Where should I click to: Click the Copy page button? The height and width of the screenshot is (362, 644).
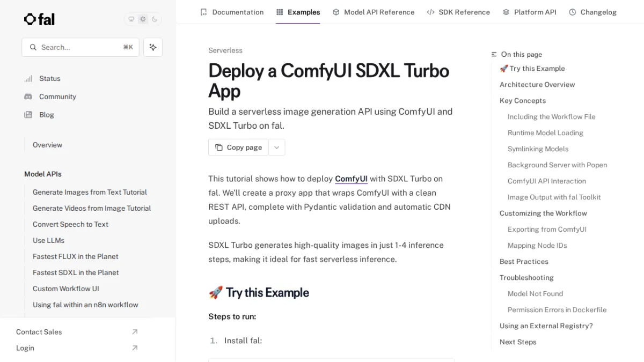[x=238, y=147]
